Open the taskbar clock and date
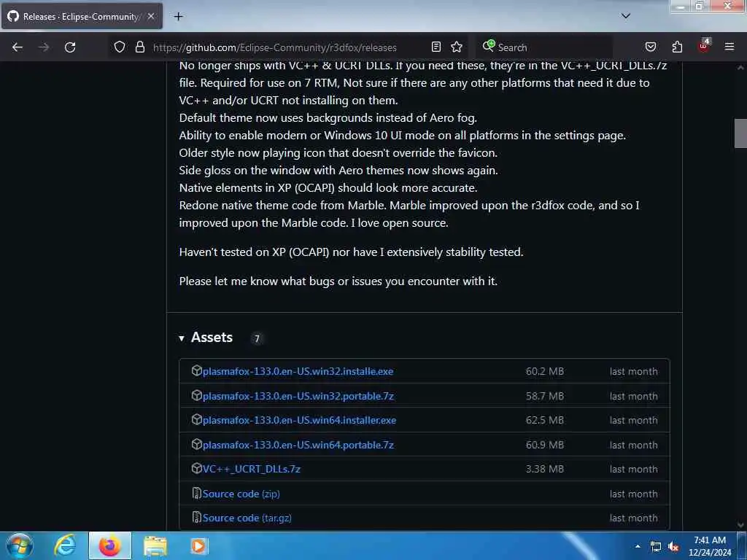This screenshot has height=560, width=747. (710, 546)
